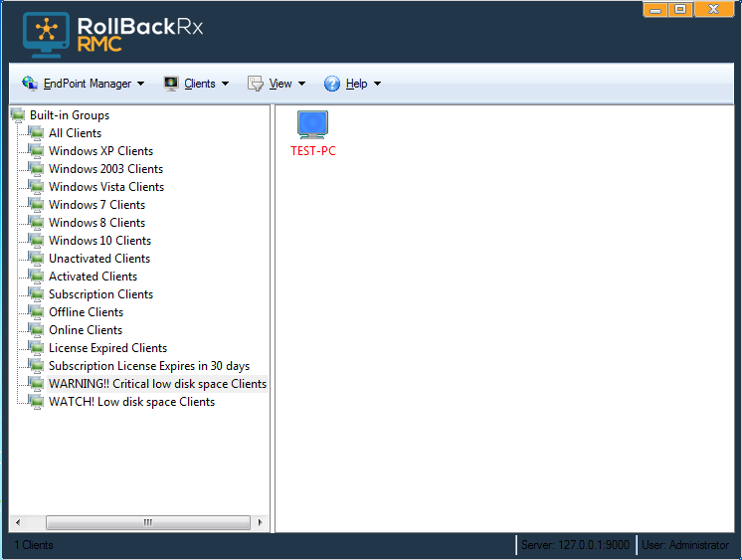This screenshot has height=560, width=742.
Task: Select the All Clients group
Action: (76, 133)
